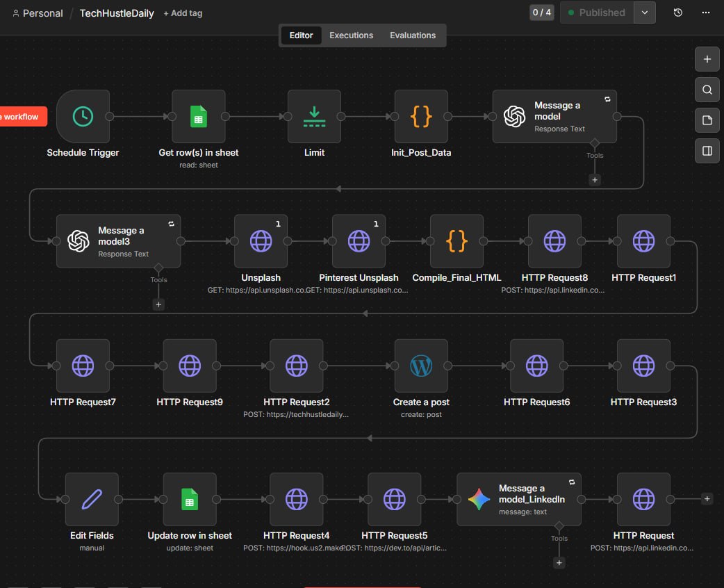Click the 'POST: https://techhustledaily...' text
The height and width of the screenshot is (588, 724).
pyautogui.click(x=296, y=414)
